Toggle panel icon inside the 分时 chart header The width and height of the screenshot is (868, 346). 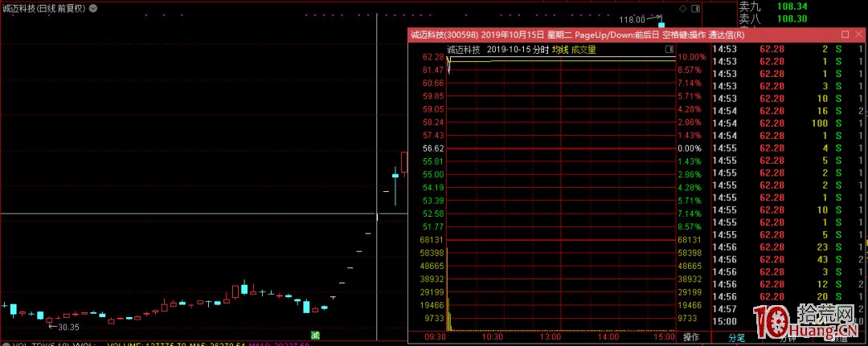[669, 50]
